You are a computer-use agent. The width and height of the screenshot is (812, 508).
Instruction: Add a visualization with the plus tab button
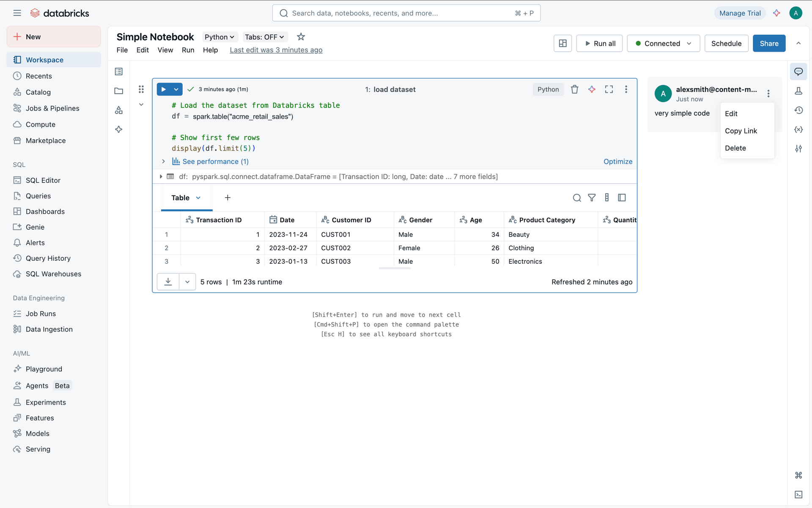click(x=228, y=198)
